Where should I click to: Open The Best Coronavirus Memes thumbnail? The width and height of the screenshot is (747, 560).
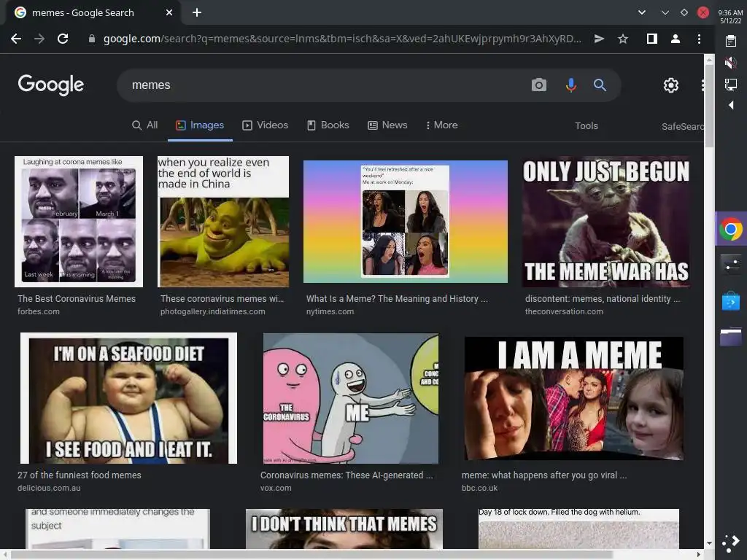pos(79,222)
